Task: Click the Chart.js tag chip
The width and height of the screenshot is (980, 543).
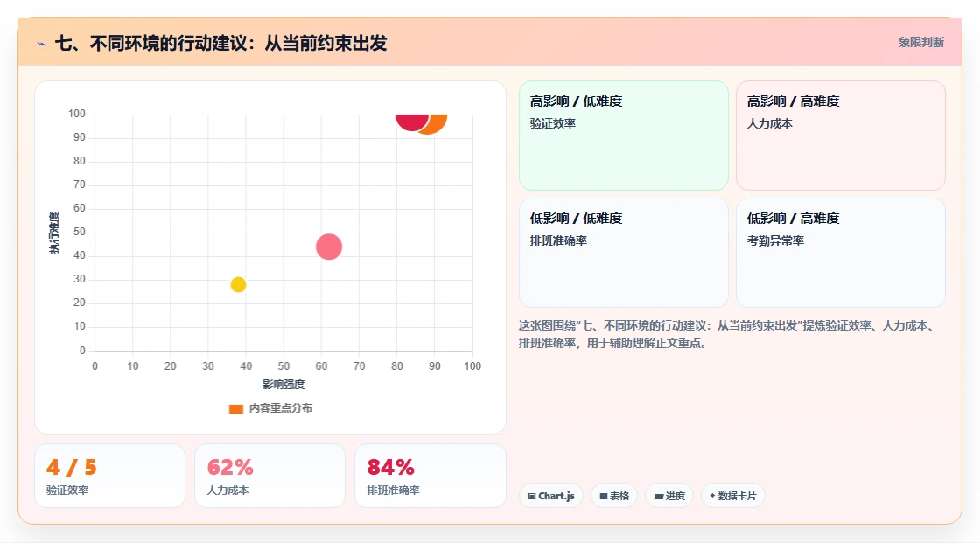Action: pos(551,496)
